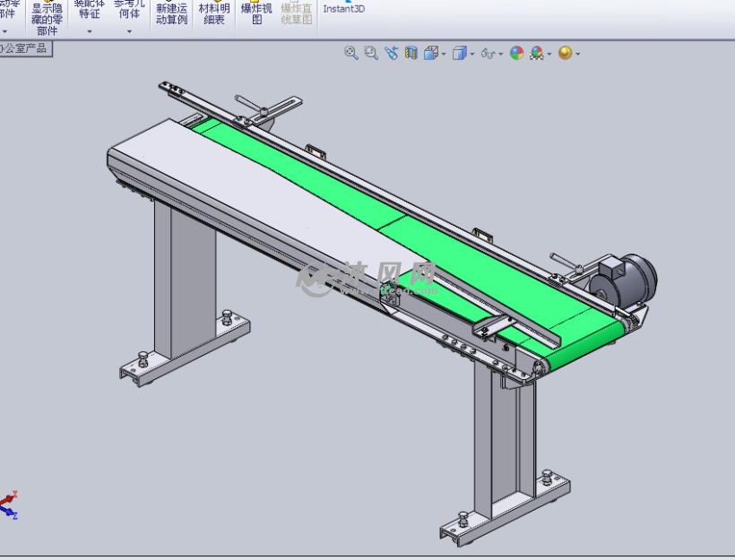735x560 pixels.
Task: Activate the Zoom to Area tool
Action: 368,52
